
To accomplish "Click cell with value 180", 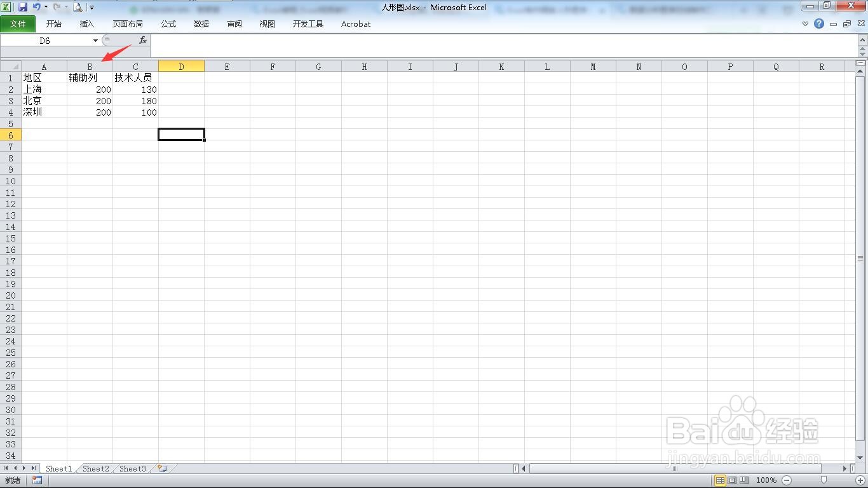I will [x=135, y=100].
